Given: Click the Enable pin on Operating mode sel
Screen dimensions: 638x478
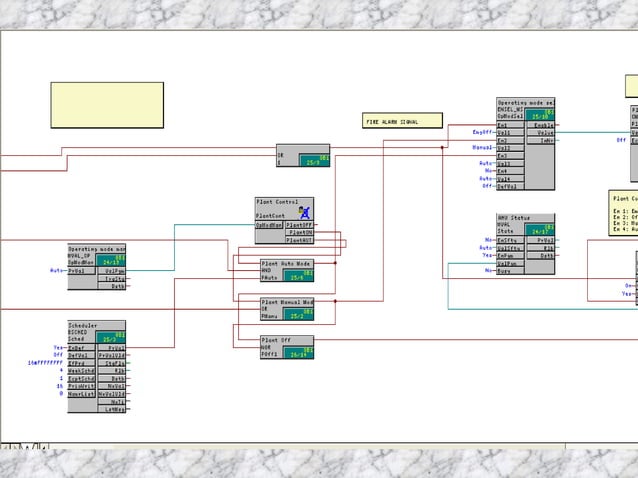Looking at the screenshot, I should click(x=544, y=125).
